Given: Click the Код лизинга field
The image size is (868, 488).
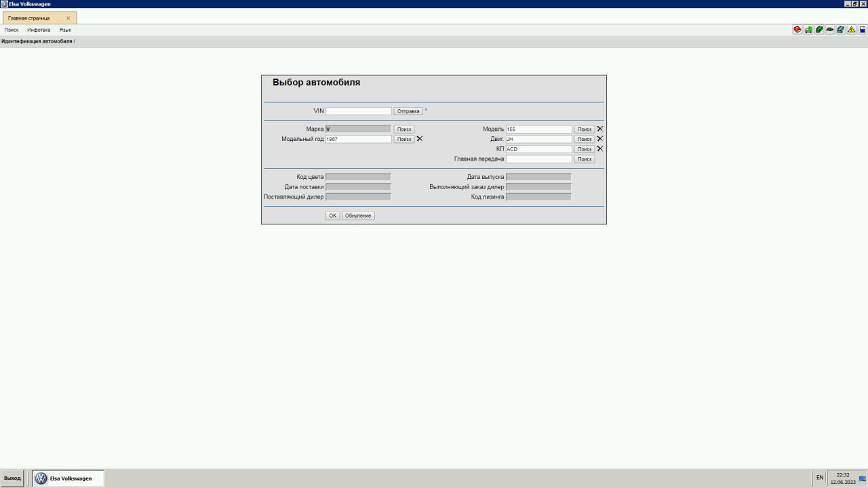Looking at the screenshot, I should pos(539,197).
